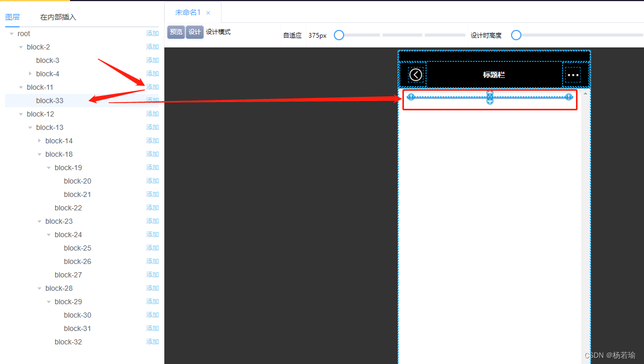Click the three-dot more icon in title bar
This screenshot has height=364, width=644.
[573, 75]
